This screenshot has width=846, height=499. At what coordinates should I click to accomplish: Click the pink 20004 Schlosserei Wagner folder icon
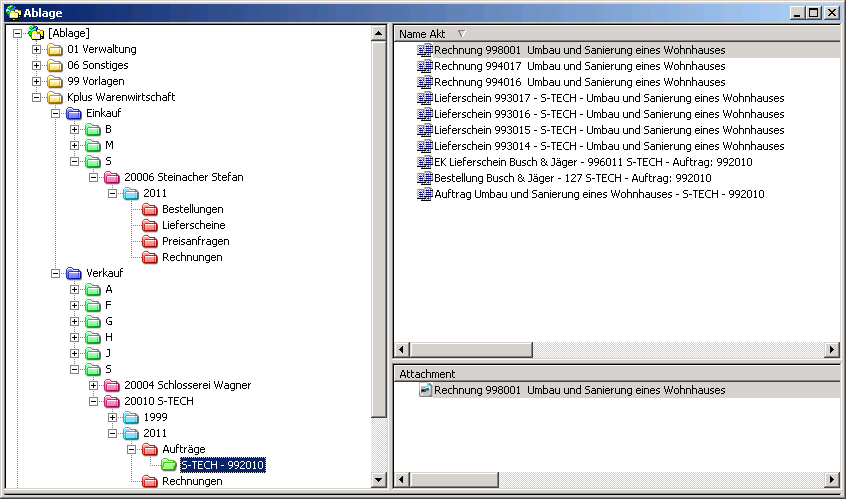click(112, 385)
